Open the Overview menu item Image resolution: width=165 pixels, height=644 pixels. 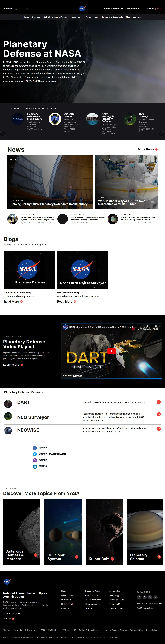36,17
